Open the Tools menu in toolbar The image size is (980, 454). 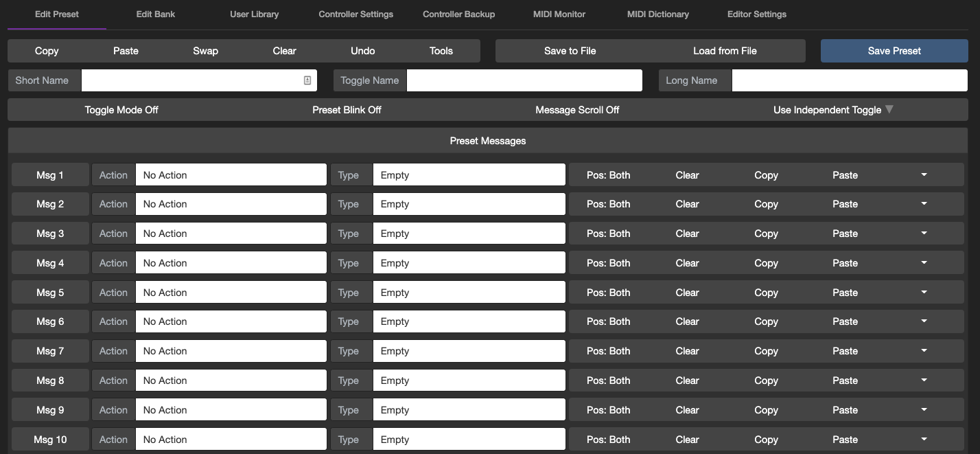click(x=441, y=51)
